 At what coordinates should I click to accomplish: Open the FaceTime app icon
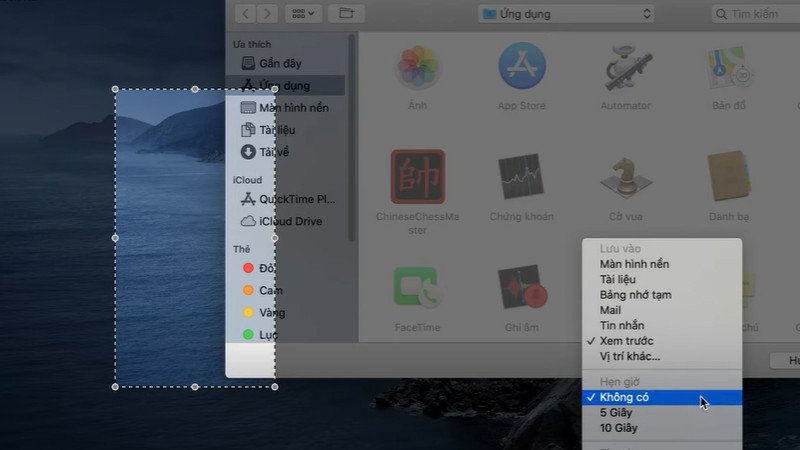[x=418, y=288]
